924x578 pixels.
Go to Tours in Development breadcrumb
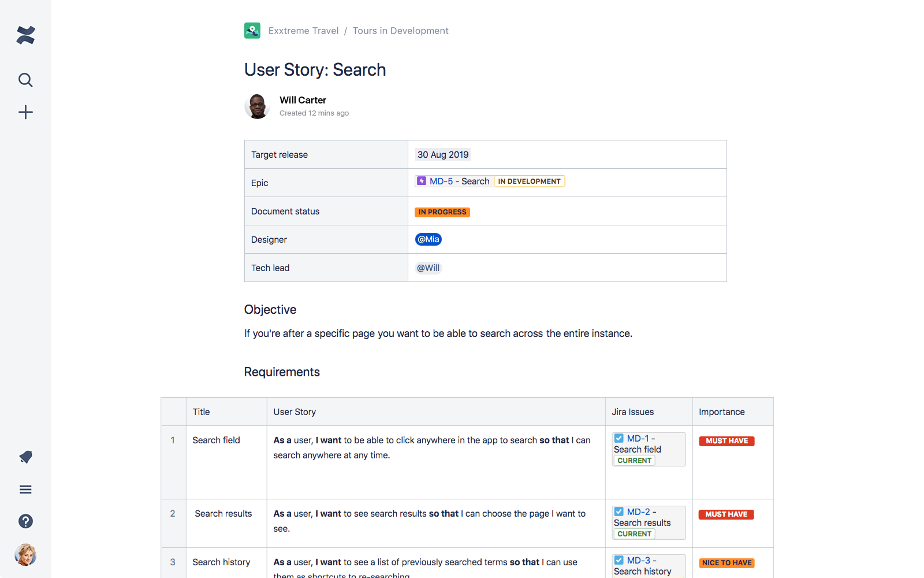click(x=400, y=31)
